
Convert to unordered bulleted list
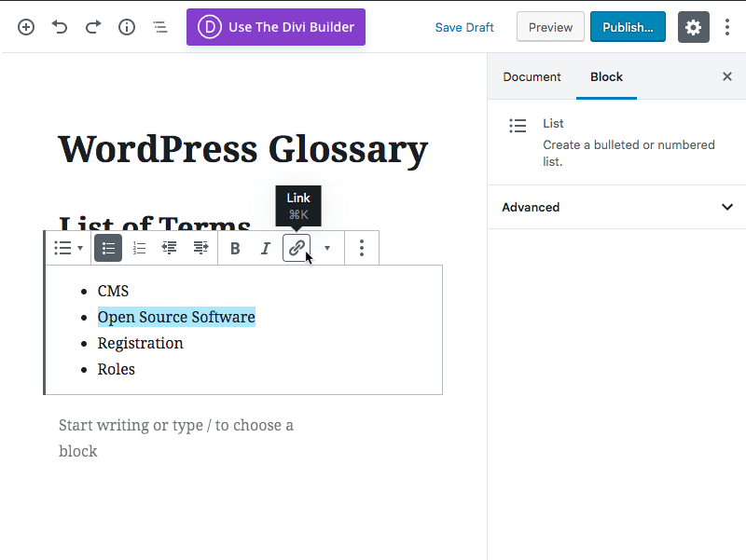tap(108, 248)
